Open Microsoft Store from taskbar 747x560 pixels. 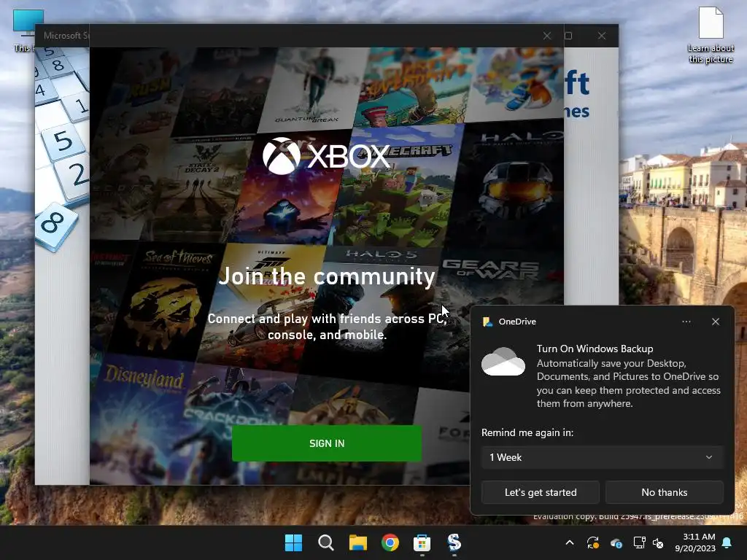(422, 542)
